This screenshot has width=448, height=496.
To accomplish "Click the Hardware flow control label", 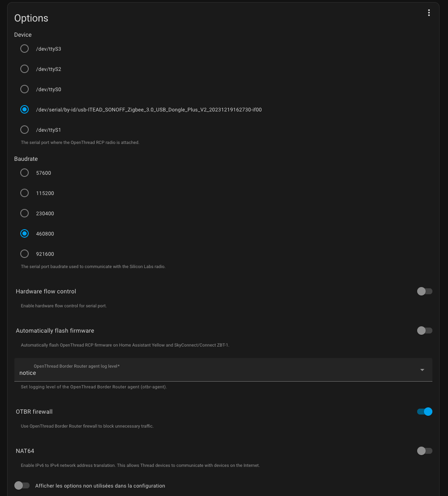I will (x=46, y=291).
